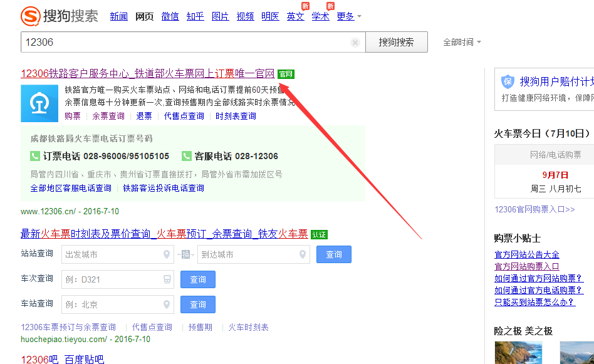Open the 12306铁路客户服务中心 result title

[148, 73]
